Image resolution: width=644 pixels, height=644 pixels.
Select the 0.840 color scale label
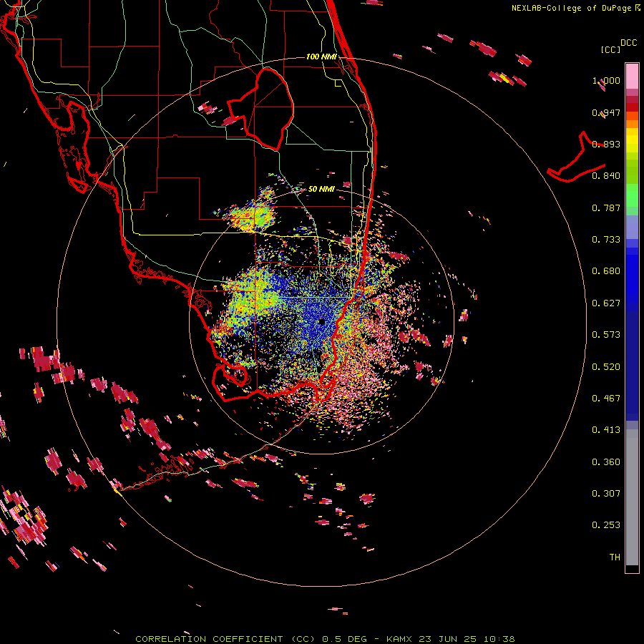606,176
